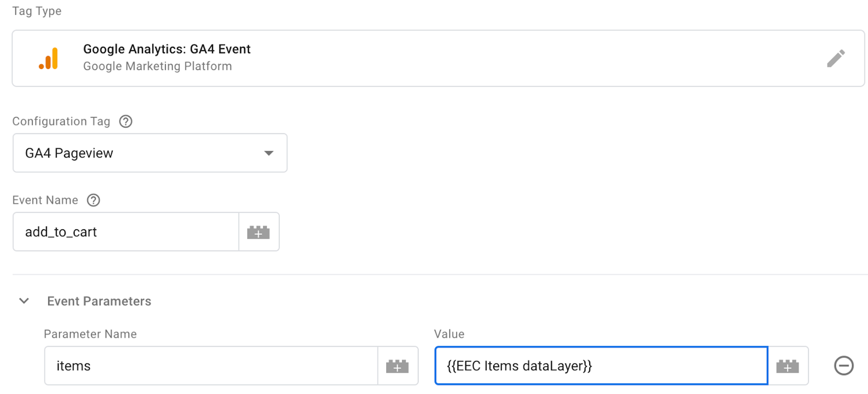Insert variable for the items parameter name
Screen dimensions: 868x394
point(397,366)
